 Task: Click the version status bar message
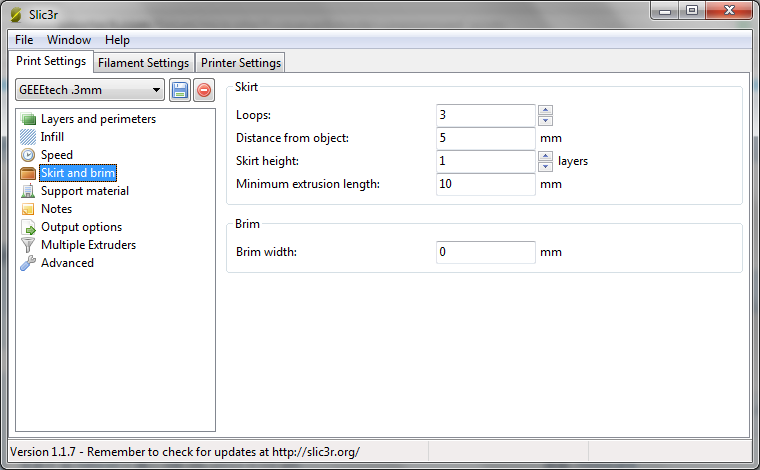(185, 452)
